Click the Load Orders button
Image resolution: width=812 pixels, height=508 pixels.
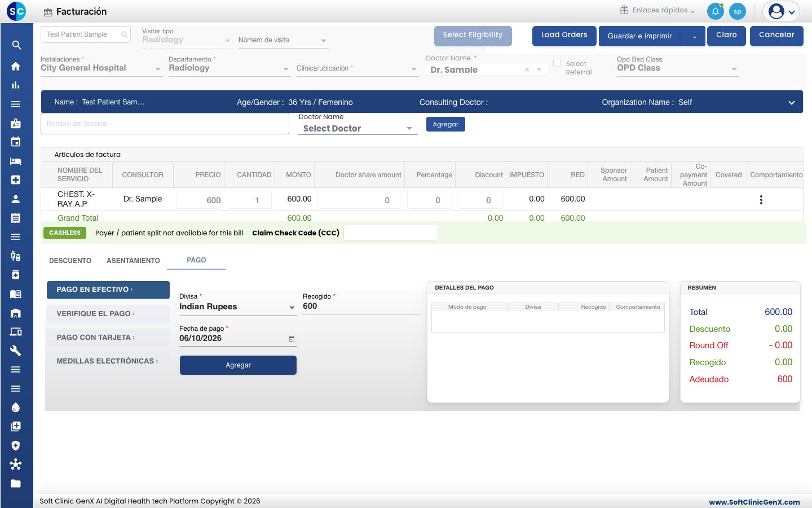pyautogui.click(x=564, y=36)
